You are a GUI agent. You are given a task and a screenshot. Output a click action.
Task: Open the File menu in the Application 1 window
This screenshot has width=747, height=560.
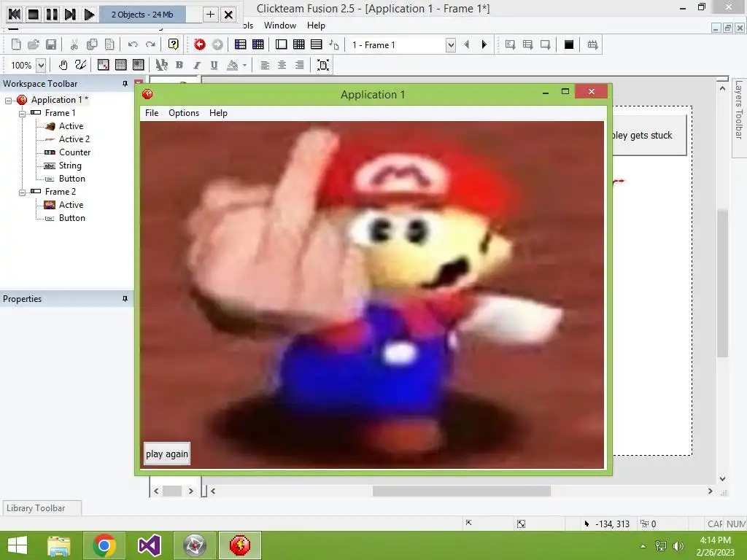(152, 113)
